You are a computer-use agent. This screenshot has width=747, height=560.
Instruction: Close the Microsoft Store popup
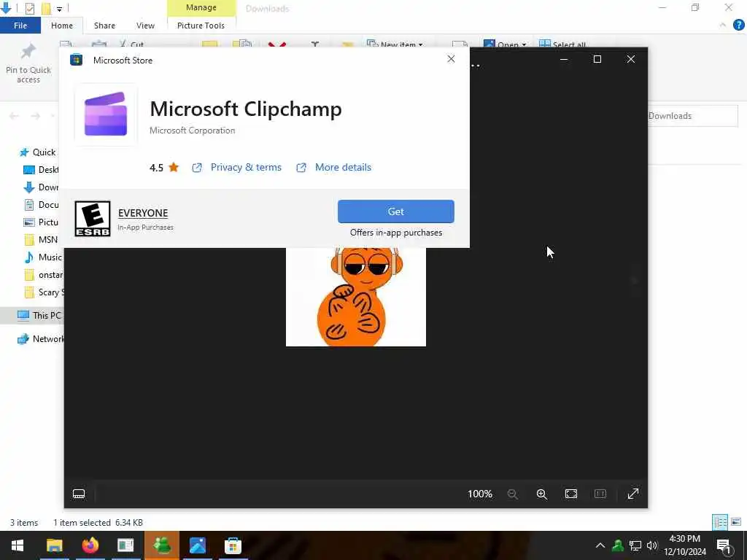(x=451, y=59)
